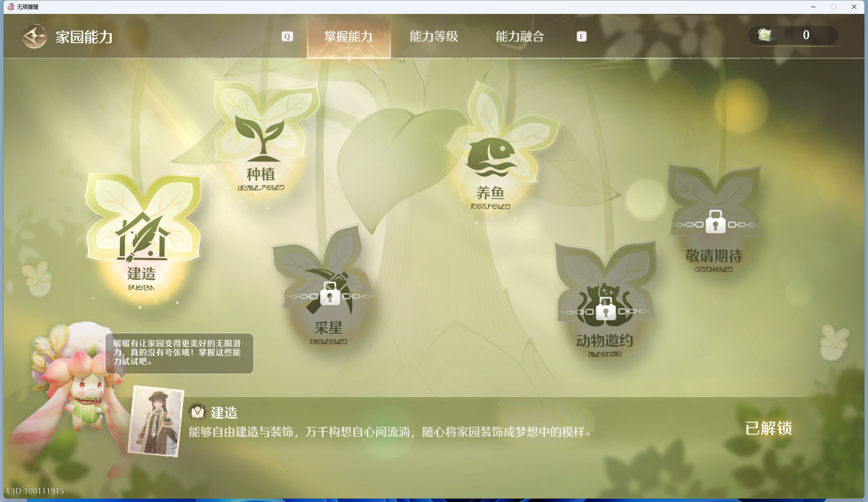Switch to the 掌握能力 tab
Image resolution: width=868 pixels, height=502 pixels.
tap(348, 36)
